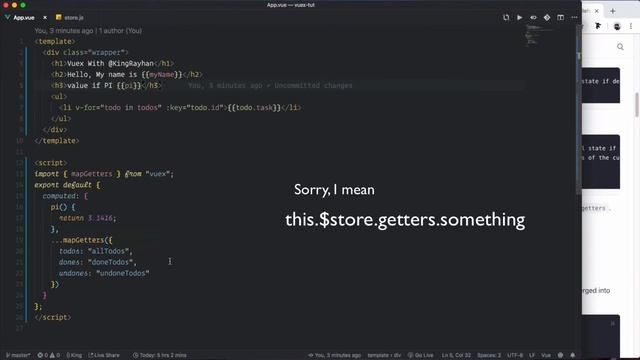This screenshot has width=640, height=360.
Task: Change indentation via 'Spaces: 2'
Action: pyautogui.click(x=489, y=355)
